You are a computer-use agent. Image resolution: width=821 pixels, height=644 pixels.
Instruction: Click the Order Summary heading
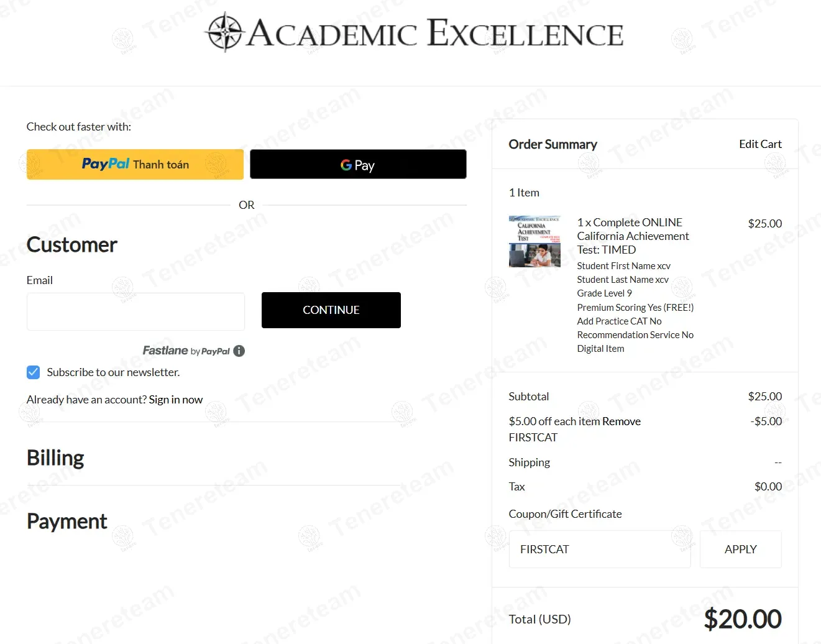(x=553, y=144)
